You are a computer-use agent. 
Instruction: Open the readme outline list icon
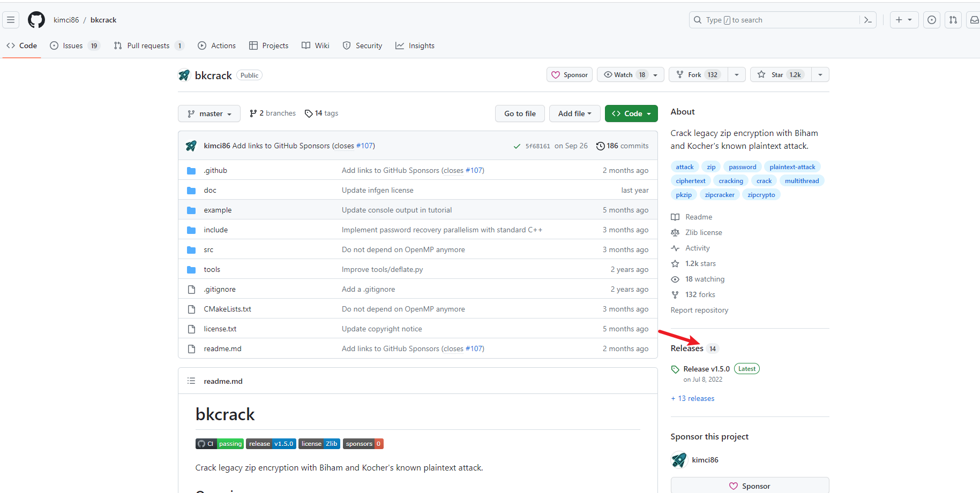[191, 381]
